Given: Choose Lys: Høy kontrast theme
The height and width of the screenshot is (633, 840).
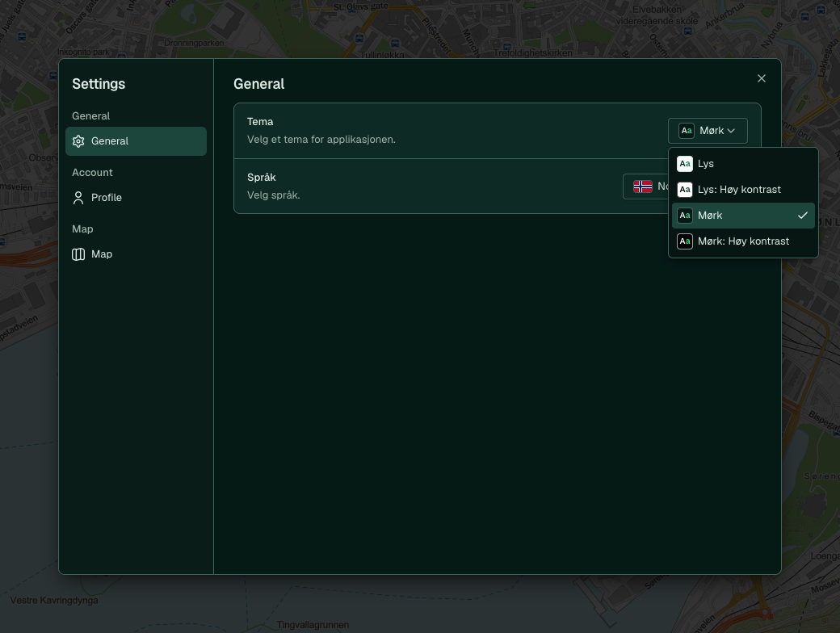Looking at the screenshot, I should [743, 190].
